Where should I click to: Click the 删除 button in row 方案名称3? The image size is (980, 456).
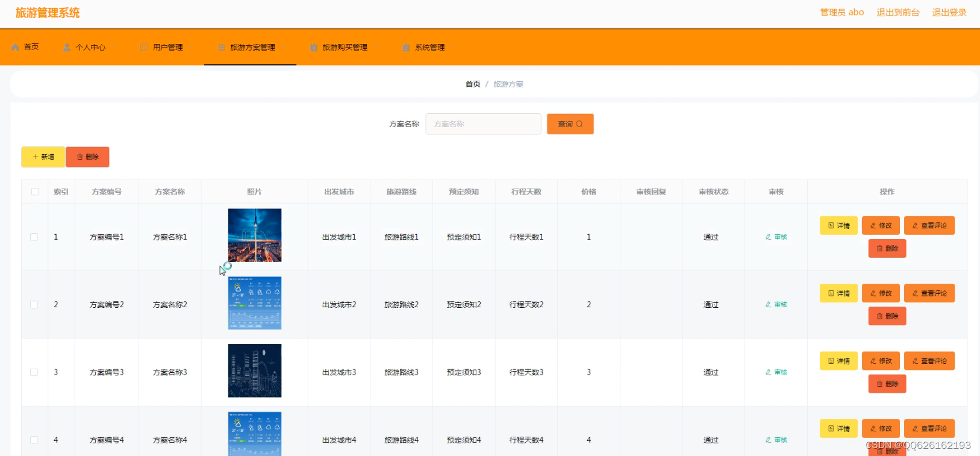click(887, 384)
